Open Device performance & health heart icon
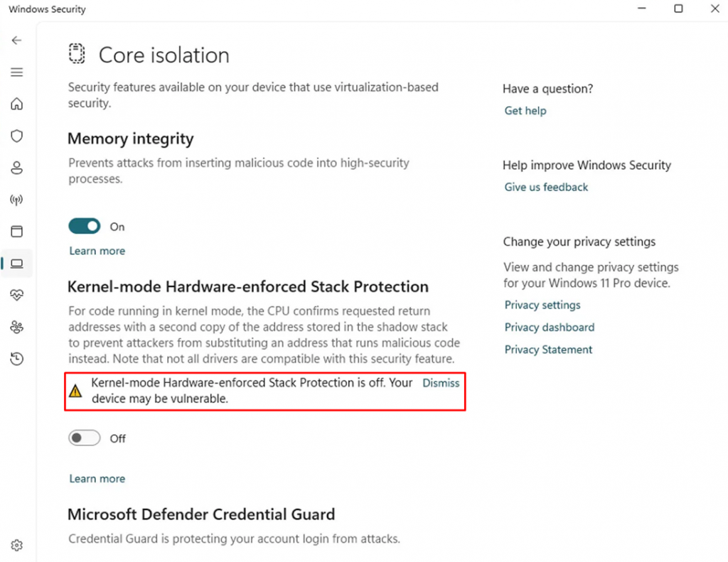Screen dimensions: 728x562 click(x=17, y=295)
